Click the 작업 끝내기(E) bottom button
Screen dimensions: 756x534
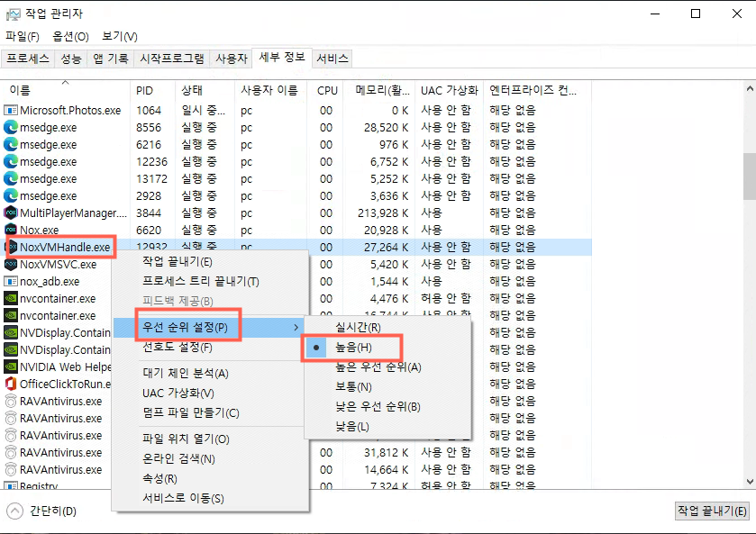pos(712,511)
